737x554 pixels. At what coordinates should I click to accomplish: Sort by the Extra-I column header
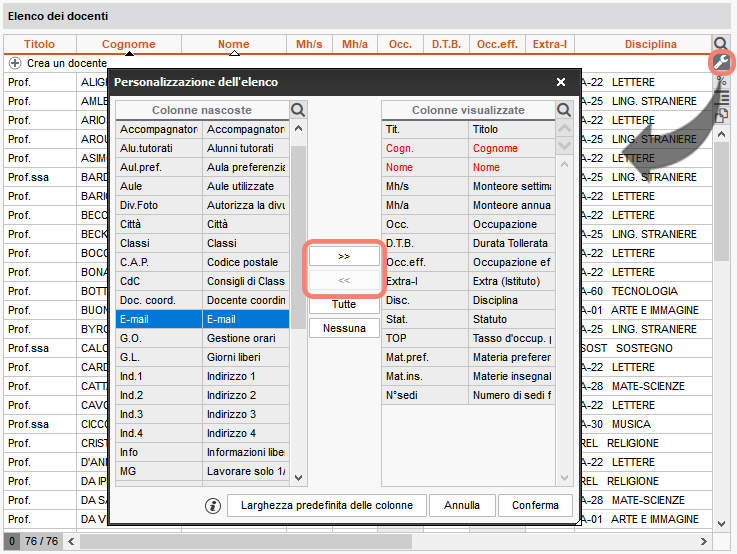point(550,44)
